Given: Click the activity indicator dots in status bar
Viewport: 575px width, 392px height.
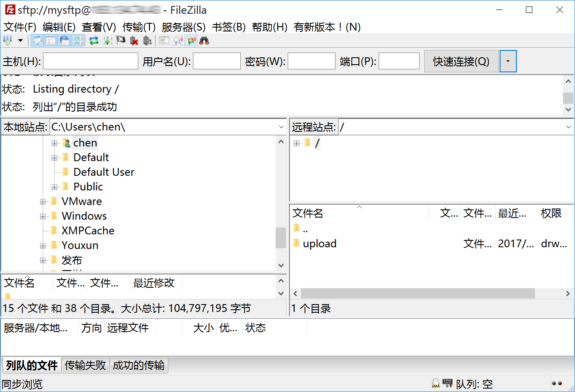Looking at the screenshot, I should pyautogui.click(x=557, y=383).
